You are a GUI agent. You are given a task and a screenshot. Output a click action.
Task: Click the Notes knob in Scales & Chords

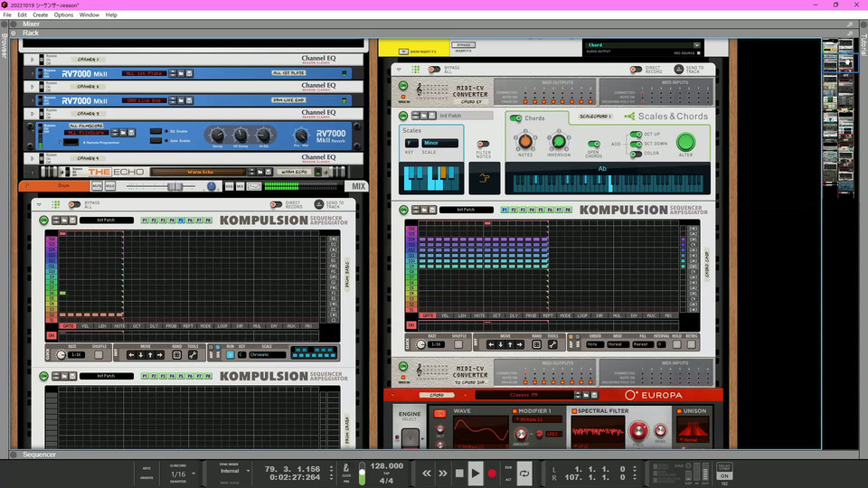[524, 141]
